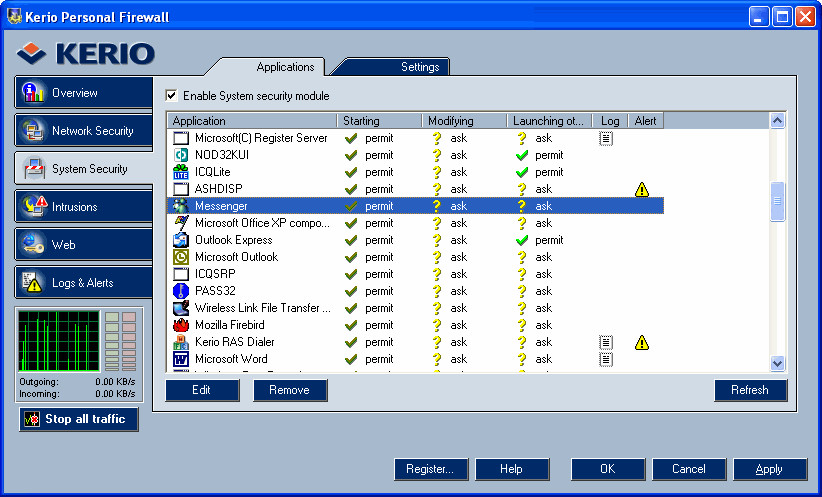Click the Outlook Express application icon
Viewport: 822px width, 497px height.
coord(181,240)
